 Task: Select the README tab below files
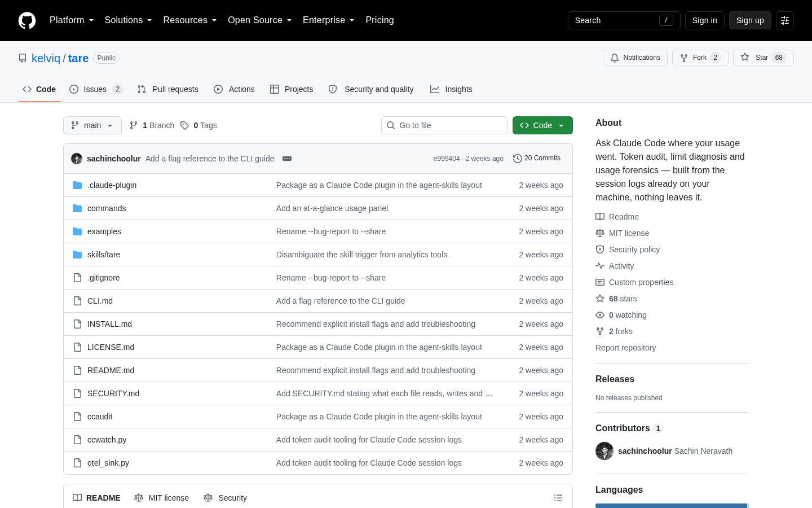click(x=96, y=498)
